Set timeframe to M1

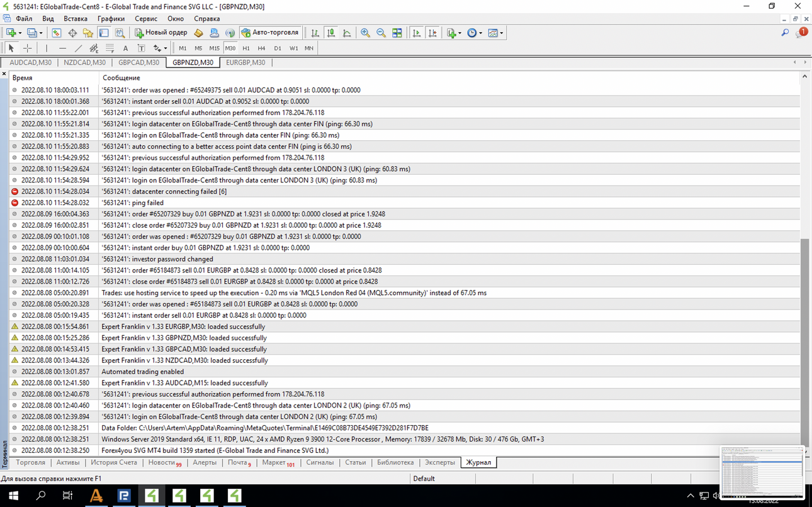pyautogui.click(x=183, y=48)
